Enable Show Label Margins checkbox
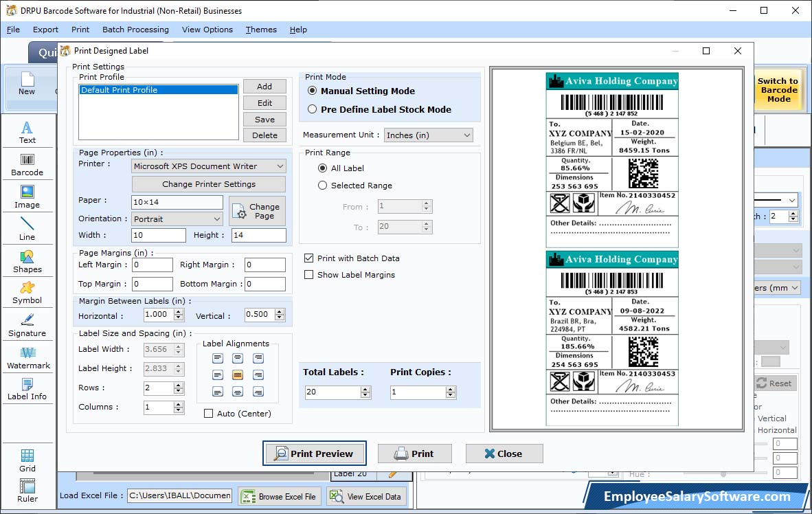 308,275
